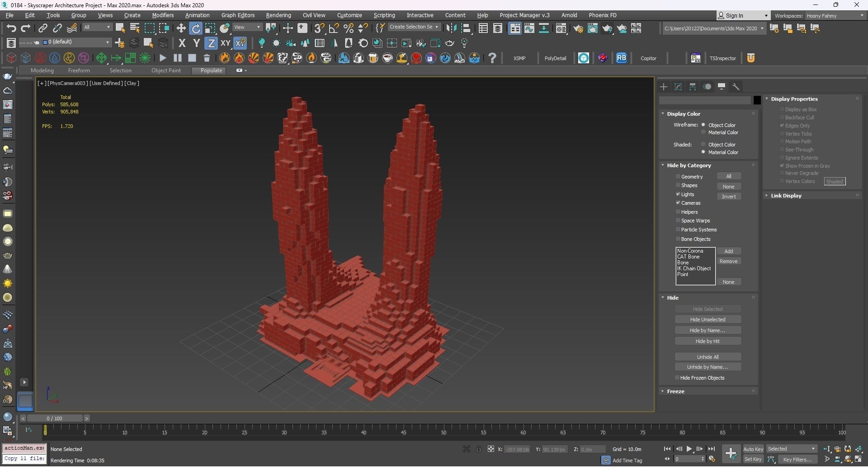Image resolution: width=868 pixels, height=470 pixels.
Task: Open the Create Selection Set dropdown
Action: coord(414,27)
